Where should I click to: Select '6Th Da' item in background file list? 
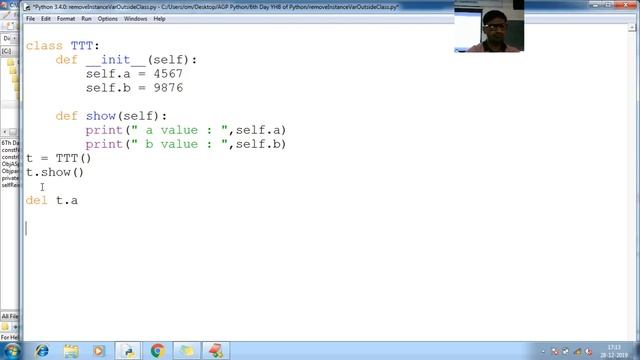pos(10,143)
